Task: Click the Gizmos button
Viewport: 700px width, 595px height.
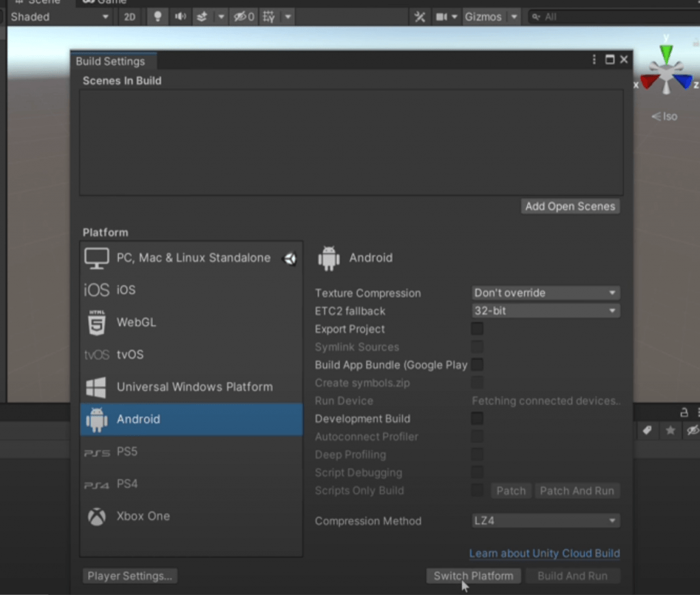Action: pos(483,17)
